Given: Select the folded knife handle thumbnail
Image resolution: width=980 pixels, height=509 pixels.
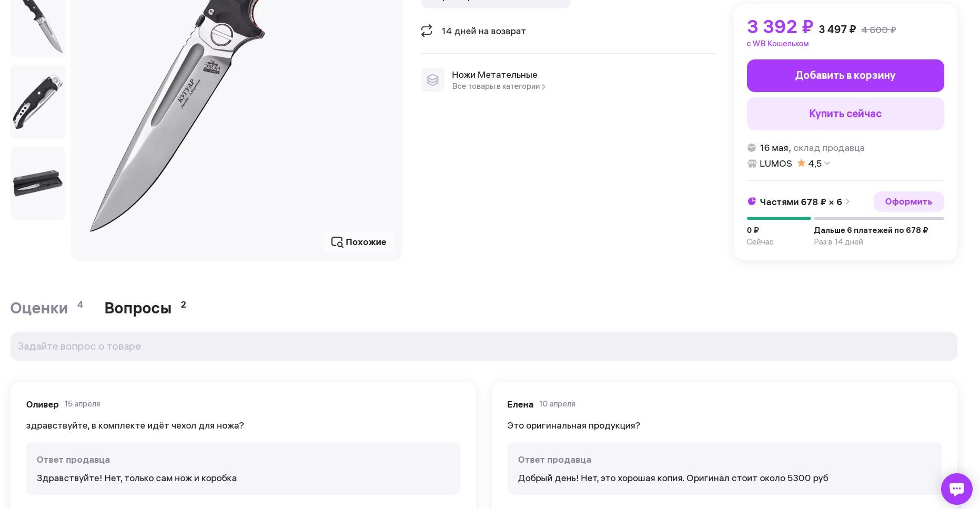Looking at the screenshot, I should [x=38, y=102].
